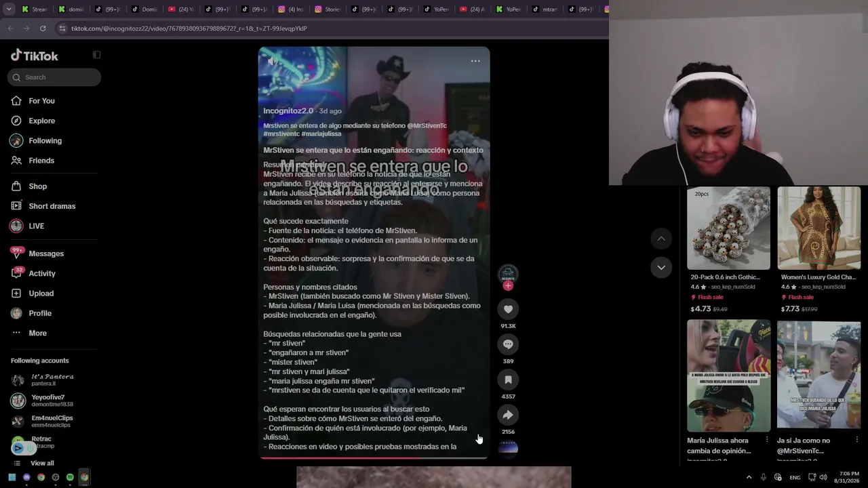Open the video's three-dot options menu
Viewport: 868px width, 488px height.
[475, 61]
